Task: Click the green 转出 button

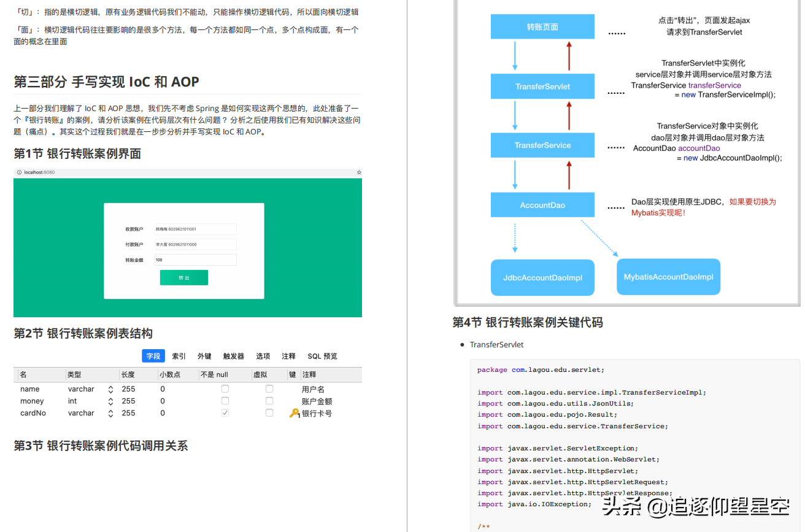Action: point(184,278)
